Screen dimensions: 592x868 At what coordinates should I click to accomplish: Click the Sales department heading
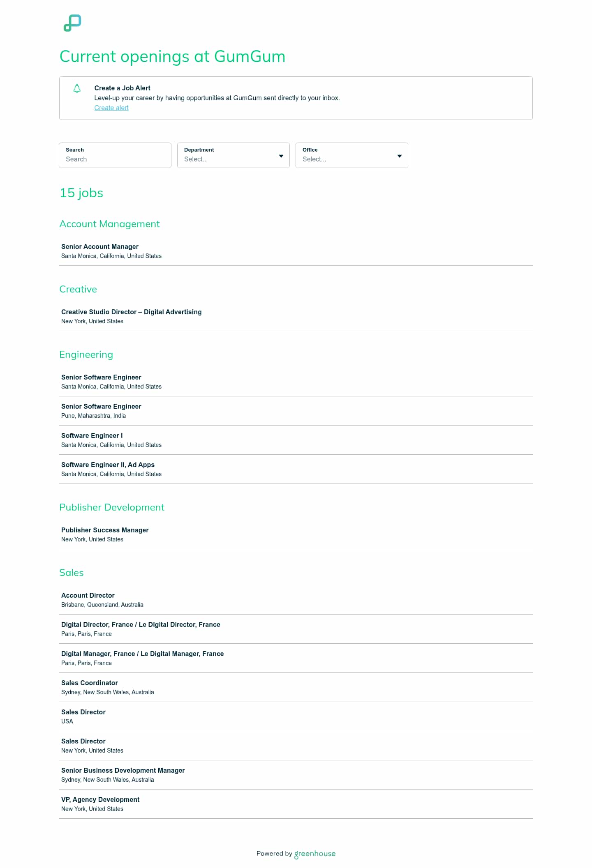click(72, 573)
